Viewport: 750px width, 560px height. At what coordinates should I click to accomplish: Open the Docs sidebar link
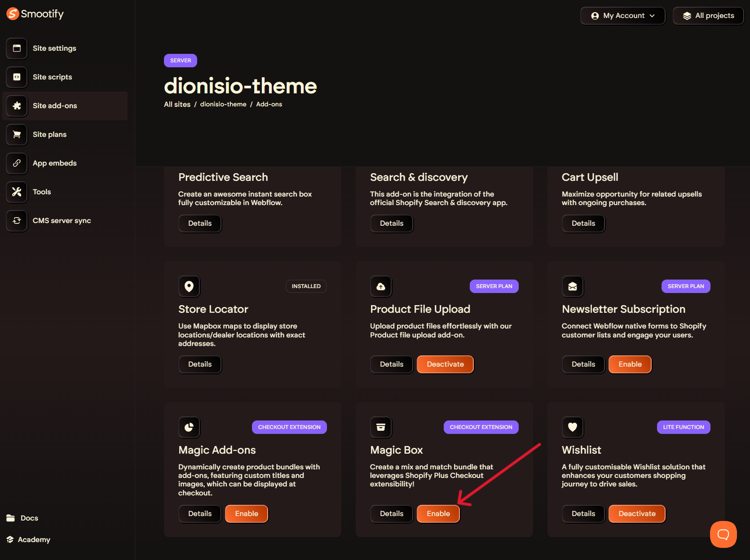point(29,518)
